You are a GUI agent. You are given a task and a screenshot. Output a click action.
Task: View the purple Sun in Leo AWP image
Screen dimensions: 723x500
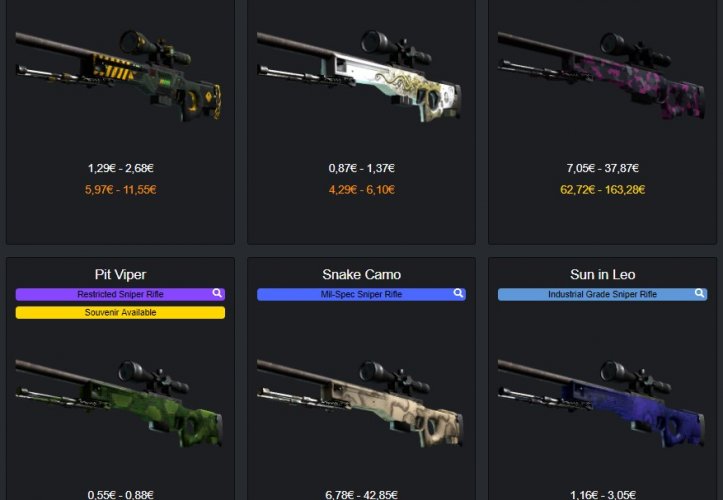click(x=601, y=403)
